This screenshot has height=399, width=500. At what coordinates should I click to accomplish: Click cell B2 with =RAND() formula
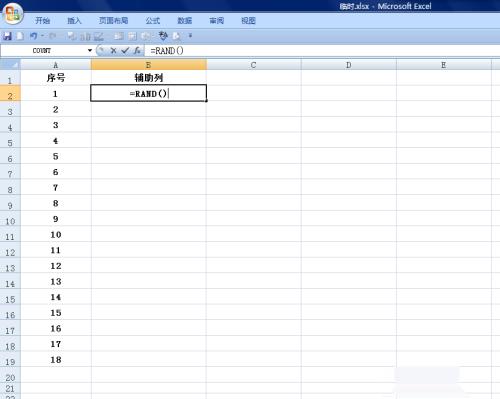point(149,93)
